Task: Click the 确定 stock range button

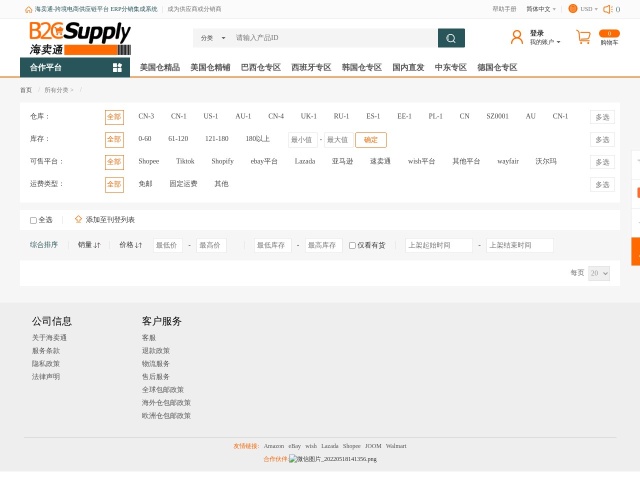Action: [371, 140]
